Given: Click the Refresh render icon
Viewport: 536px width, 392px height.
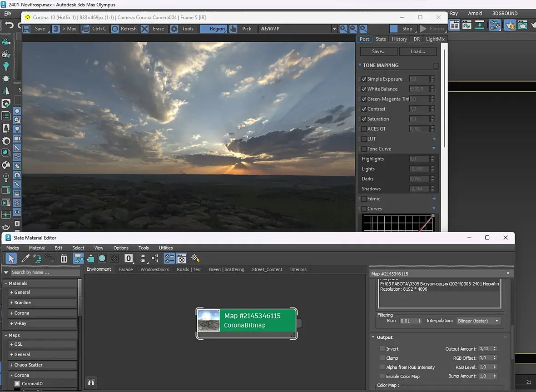Looking at the screenshot, I should [x=115, y=29].
